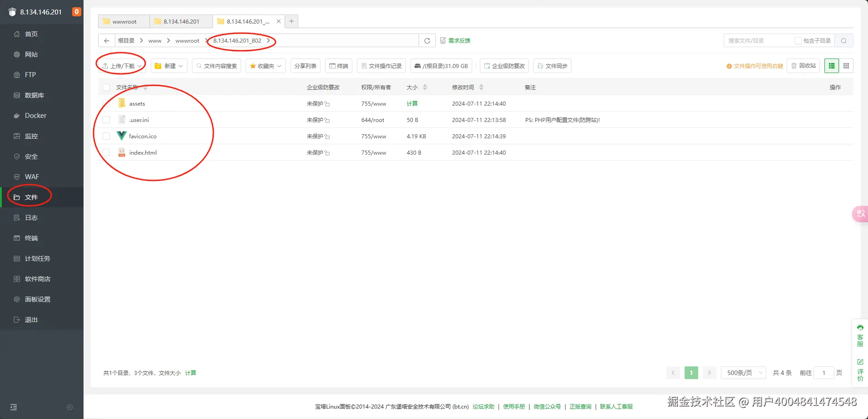Click the gear icon at sidebar bottom
The height and width of the screenshot is (419, 868).
pyautogui.click(x=70, y=407)
